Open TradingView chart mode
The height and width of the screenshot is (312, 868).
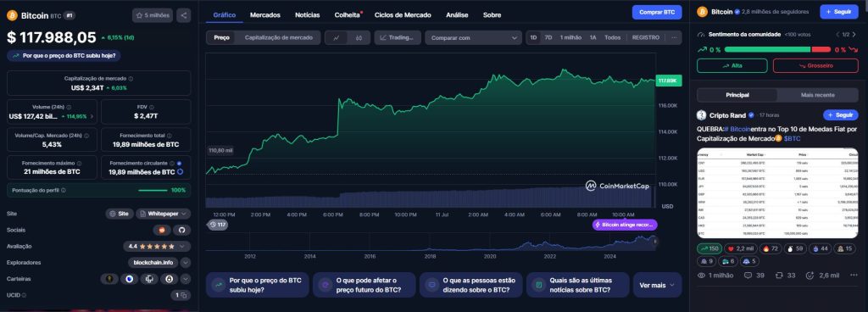click(398, 37)
